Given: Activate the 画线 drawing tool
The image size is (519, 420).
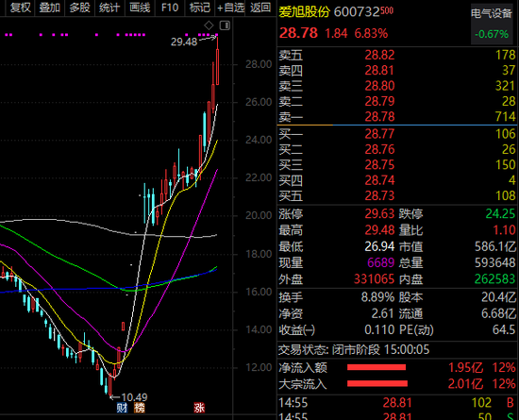Looking at the screenshot, I should 140,8.
